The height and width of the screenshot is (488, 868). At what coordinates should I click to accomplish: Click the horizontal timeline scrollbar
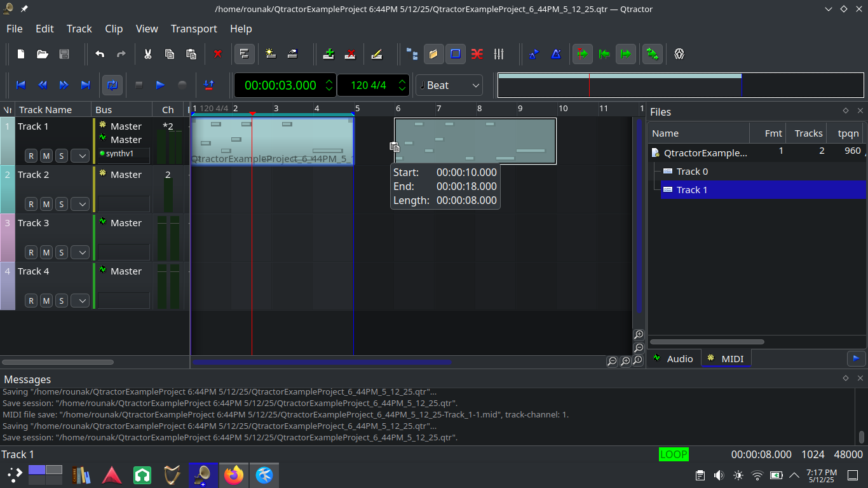click(322, 362)
